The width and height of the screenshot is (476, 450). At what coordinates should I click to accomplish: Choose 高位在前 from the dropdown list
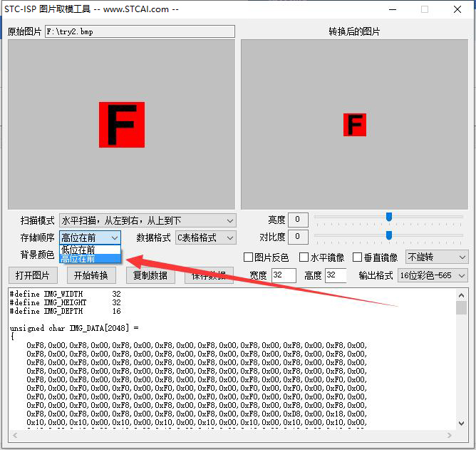pos(90,259)
